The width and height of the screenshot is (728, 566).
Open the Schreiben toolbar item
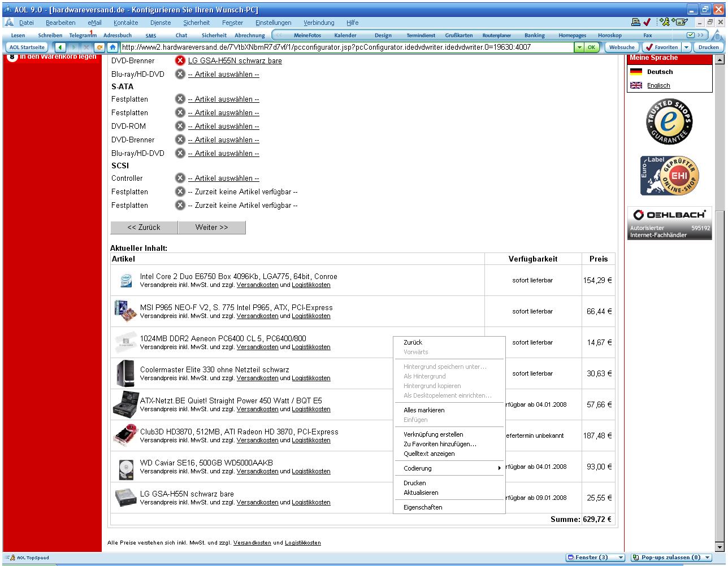tap(50, 35)
